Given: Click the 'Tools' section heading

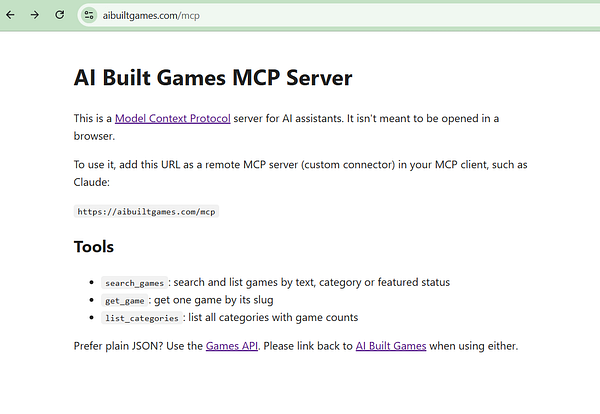Looking at the screenshot, I should coord(94,247).
